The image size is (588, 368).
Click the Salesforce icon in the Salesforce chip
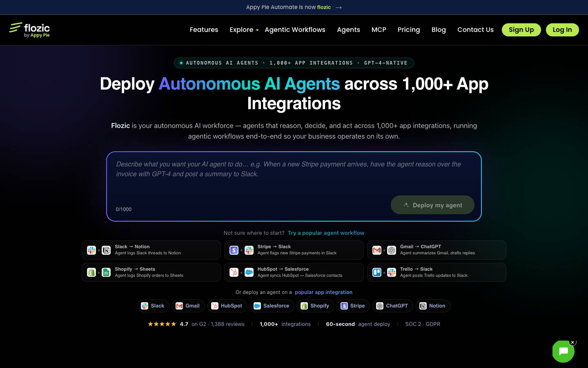click(257, 306)
